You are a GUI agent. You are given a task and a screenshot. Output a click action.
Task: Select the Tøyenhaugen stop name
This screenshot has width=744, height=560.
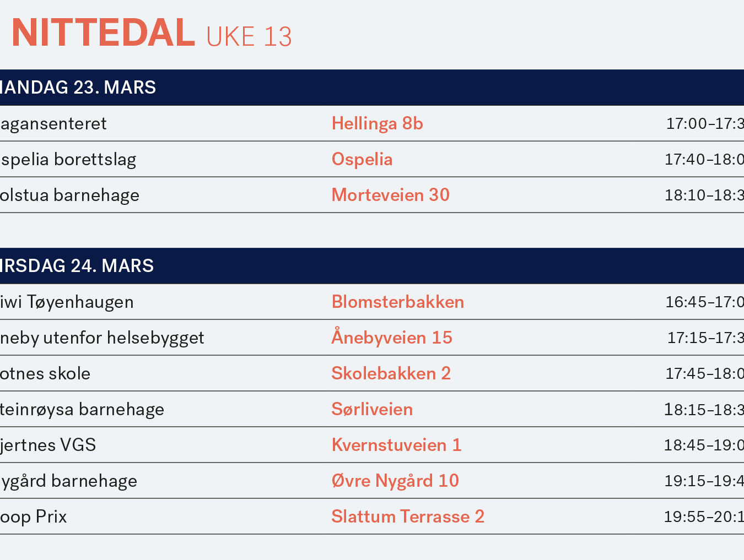67,302
